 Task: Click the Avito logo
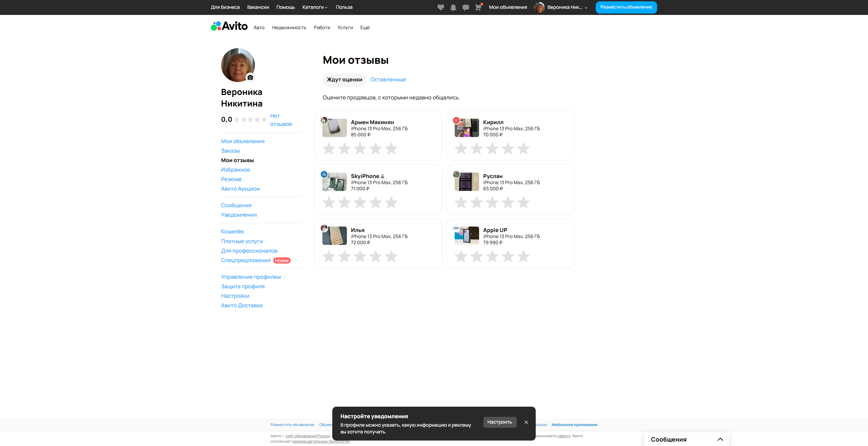click(229, 26)
